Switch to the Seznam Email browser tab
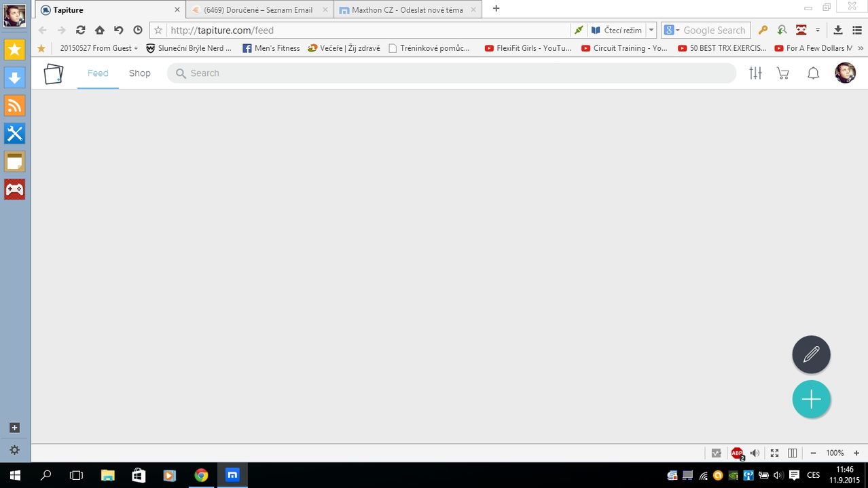Image resolution: width=868 pixels, height=488 pixels. pyautogui.click(x=258, y=10)
